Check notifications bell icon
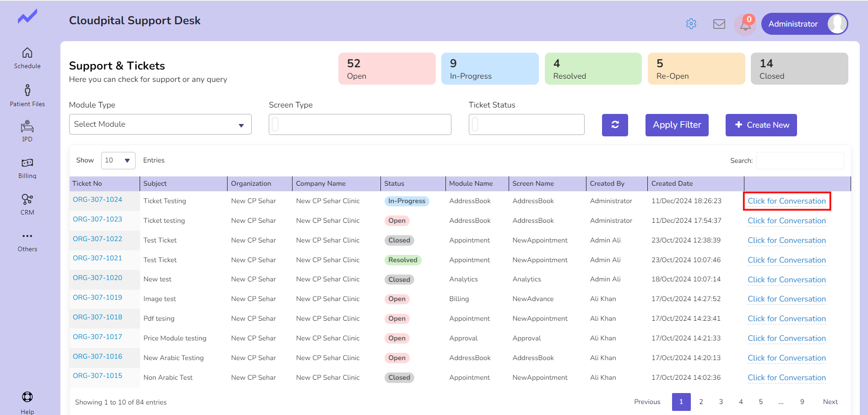868x415 pixels. [x=745, y=25]
